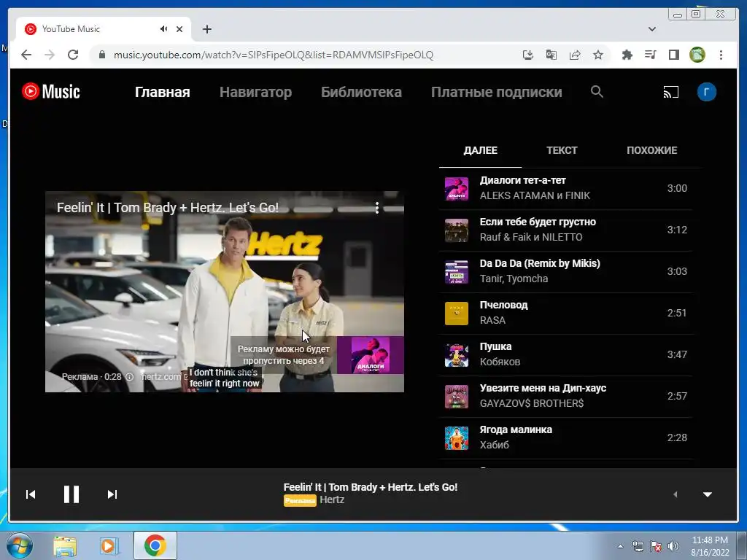Close the YouTube Music tab
This screenshot has width=747, height=560.
pyautogui.click(x=179, y=29)
